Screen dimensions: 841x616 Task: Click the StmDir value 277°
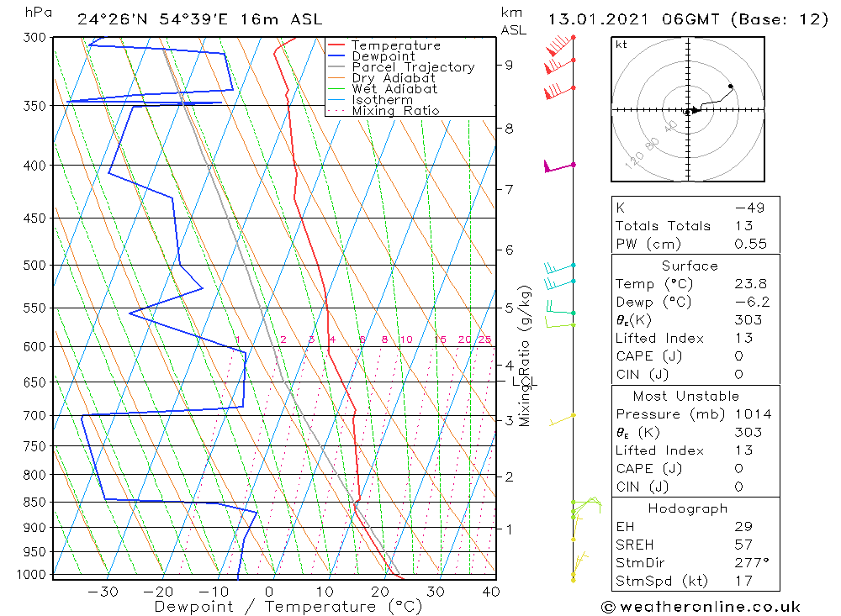point(752,563)
